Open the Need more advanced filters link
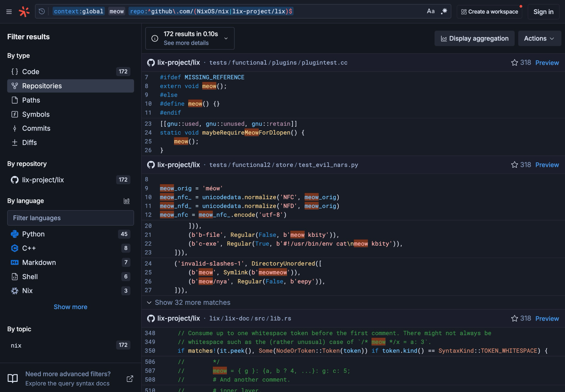The image size is (565, 392). pyautogui.click(x=68, y=374)
